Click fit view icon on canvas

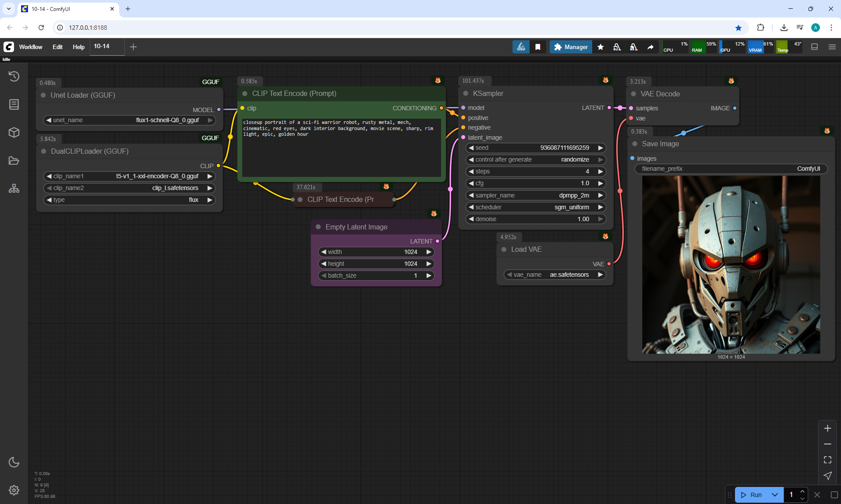point(827,460)
